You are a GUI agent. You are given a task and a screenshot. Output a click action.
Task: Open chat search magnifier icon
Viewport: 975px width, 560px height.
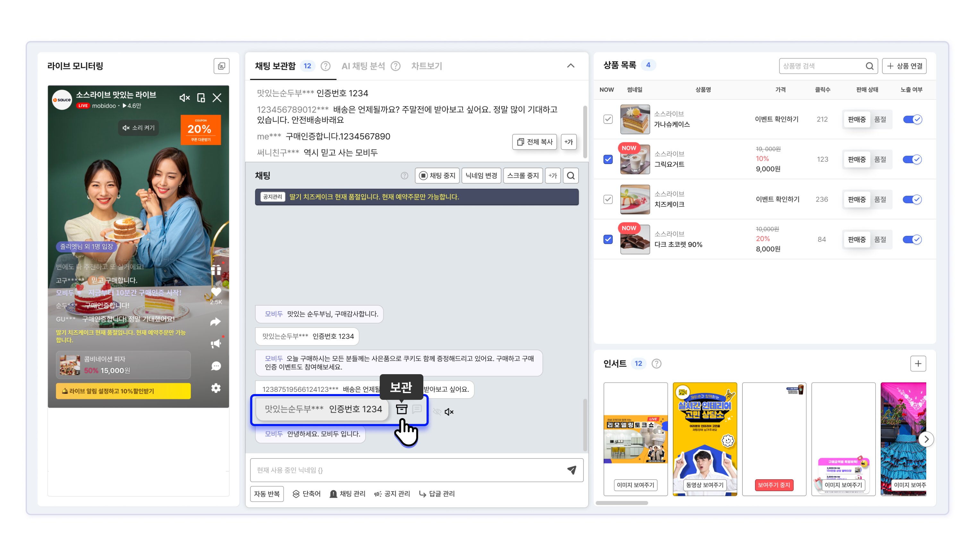tap(571, 176)
